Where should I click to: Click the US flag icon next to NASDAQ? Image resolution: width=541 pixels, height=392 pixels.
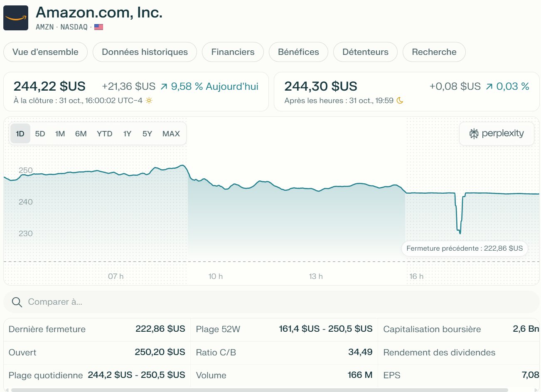[98, 27]
